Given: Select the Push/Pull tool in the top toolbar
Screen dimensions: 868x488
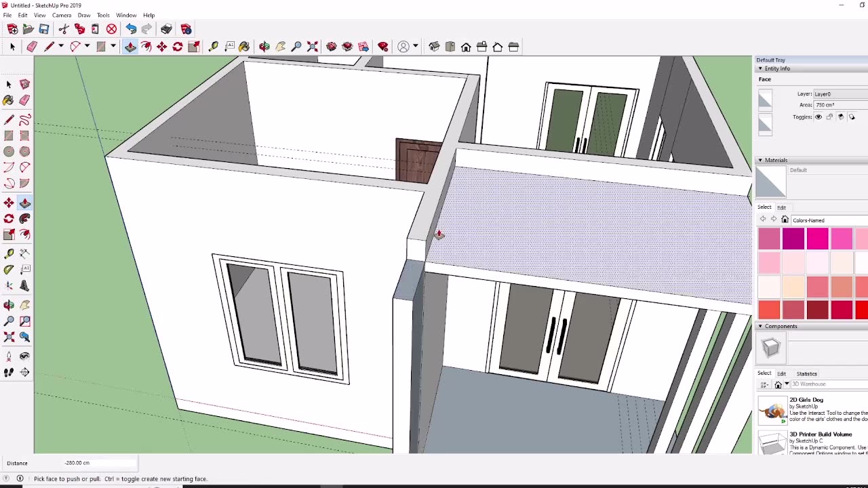Looking at the screenshot, I should [130, 47].
